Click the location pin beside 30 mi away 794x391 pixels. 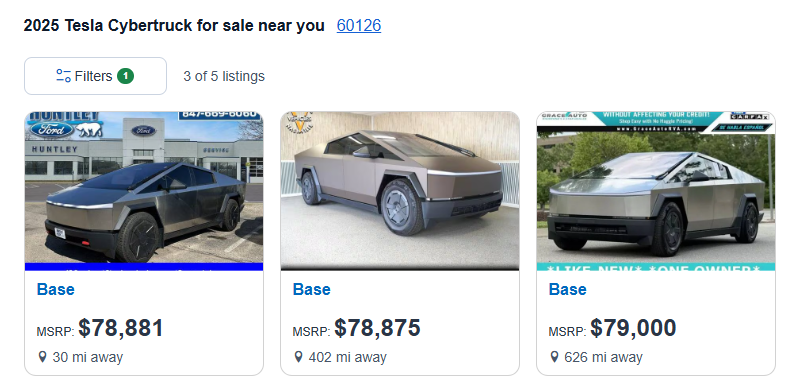pos(43,357)
